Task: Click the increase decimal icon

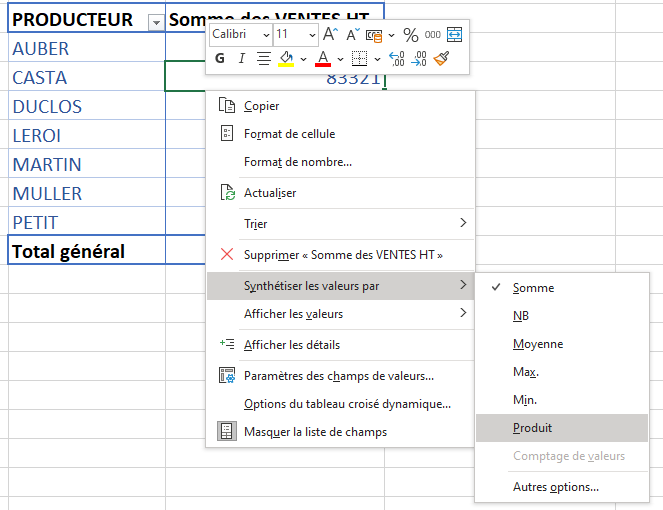Action: [397, 59]
